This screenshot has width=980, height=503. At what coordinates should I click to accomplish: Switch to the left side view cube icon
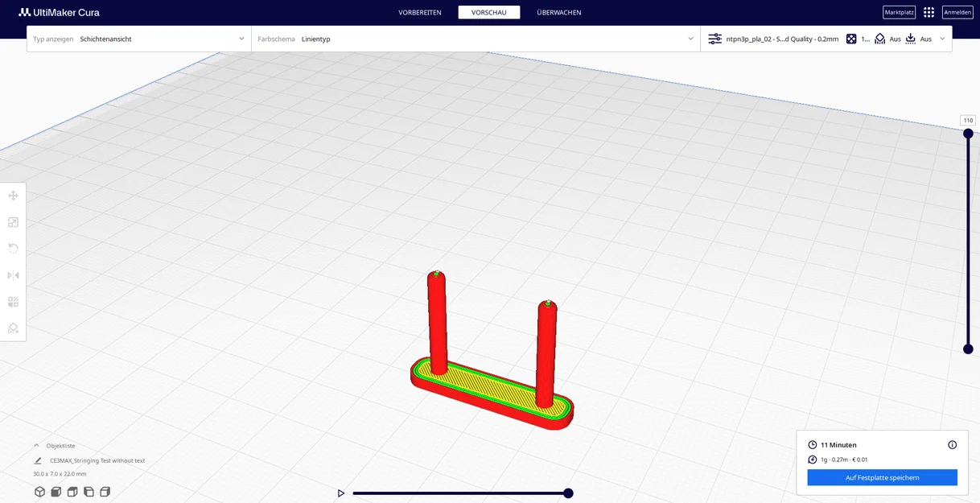click(89, 492)
